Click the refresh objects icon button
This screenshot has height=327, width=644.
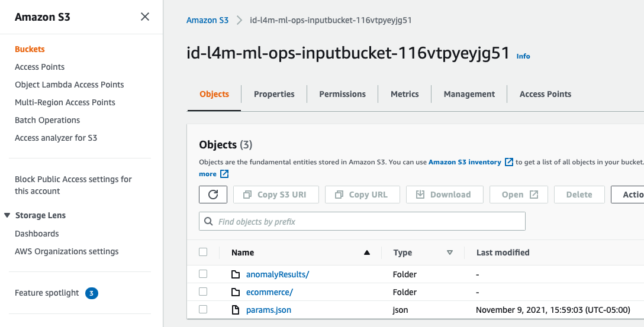pyautogui.click(x=212, y=195)
